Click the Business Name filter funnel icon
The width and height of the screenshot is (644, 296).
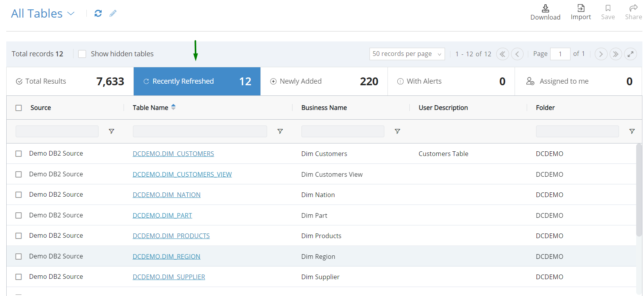[397, 131]
